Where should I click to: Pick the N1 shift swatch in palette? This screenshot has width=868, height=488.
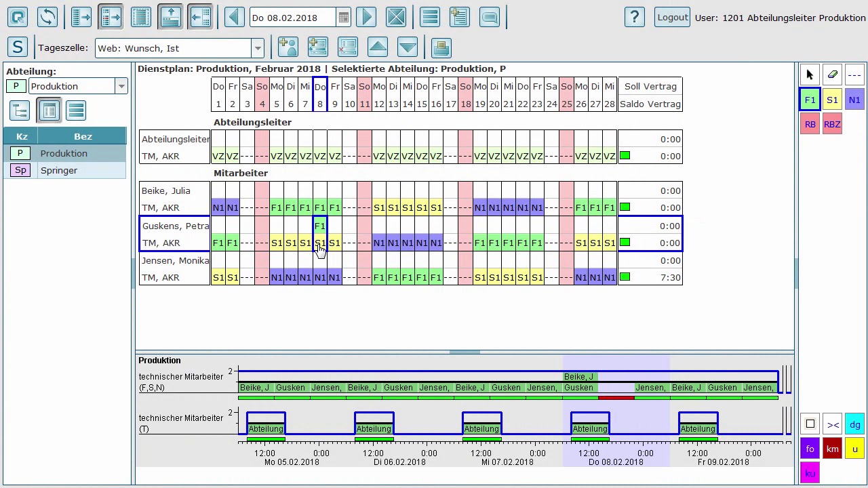click(x=854, y=100)
